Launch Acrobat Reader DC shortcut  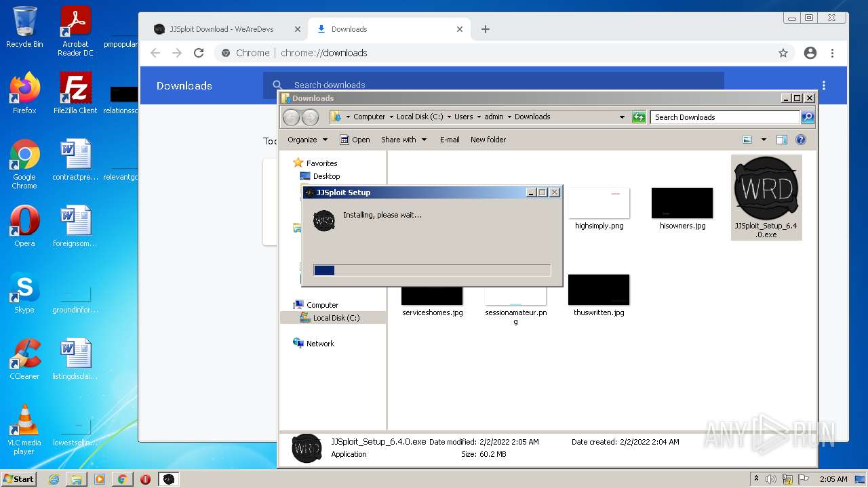click(x=75, y=31)
